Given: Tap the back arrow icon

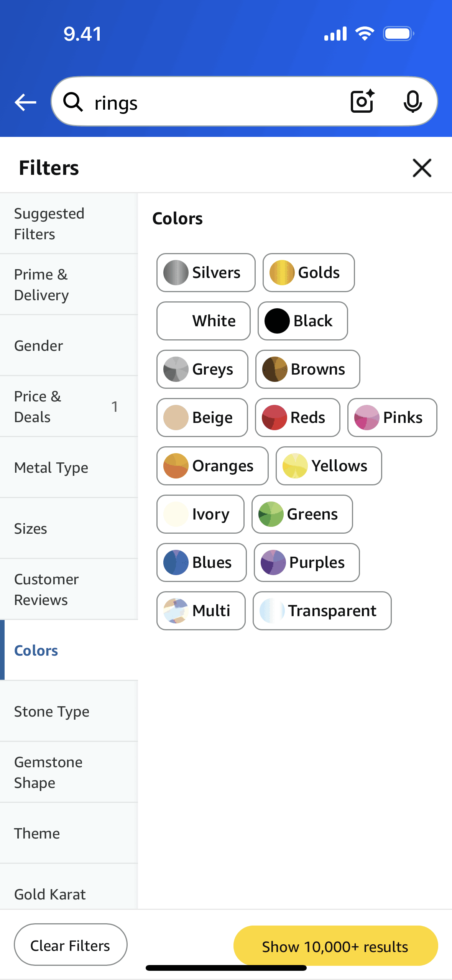Looking at the screenshot, I should [x=25, y=102].
